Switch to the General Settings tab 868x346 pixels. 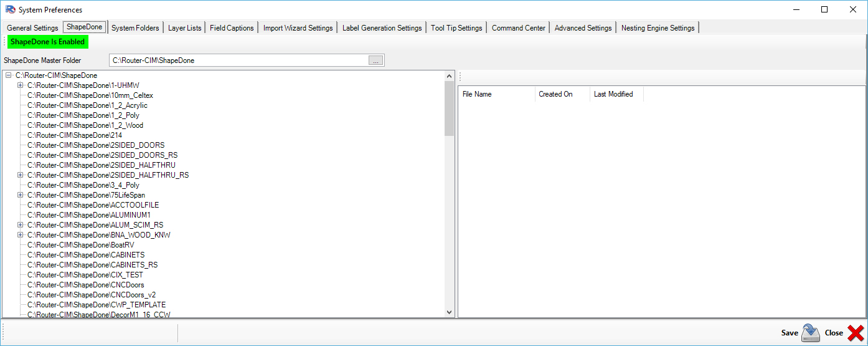coord(32,28)
